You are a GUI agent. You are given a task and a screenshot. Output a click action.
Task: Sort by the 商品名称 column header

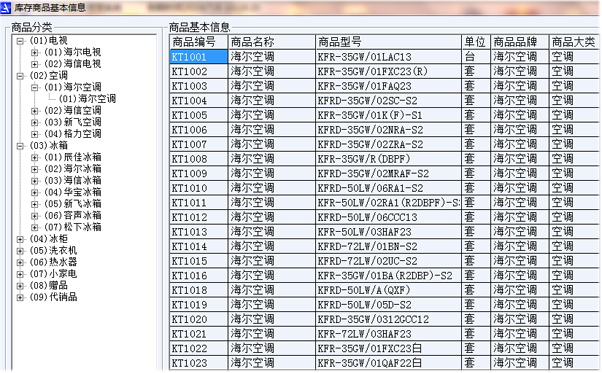(x=271, y=42)
